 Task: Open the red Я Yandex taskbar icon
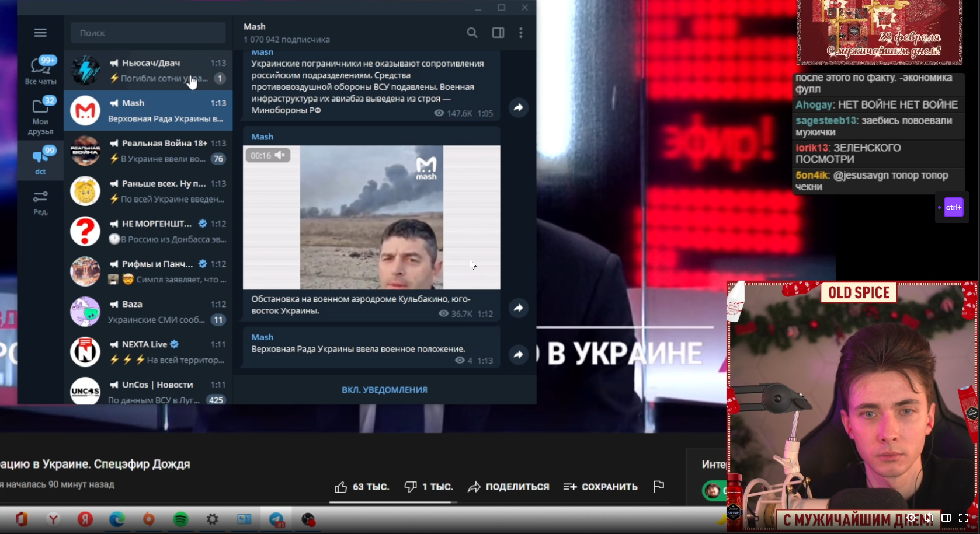[85, 519]
